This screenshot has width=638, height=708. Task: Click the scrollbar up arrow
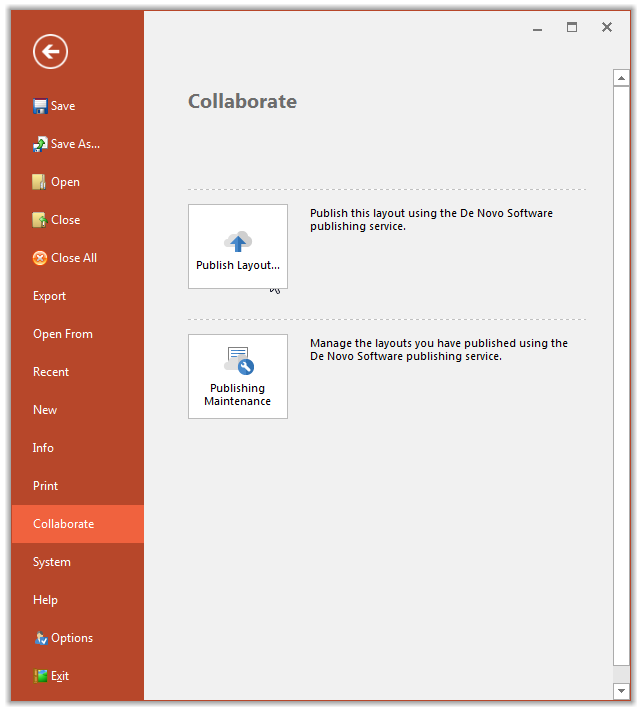click(622, 77)
